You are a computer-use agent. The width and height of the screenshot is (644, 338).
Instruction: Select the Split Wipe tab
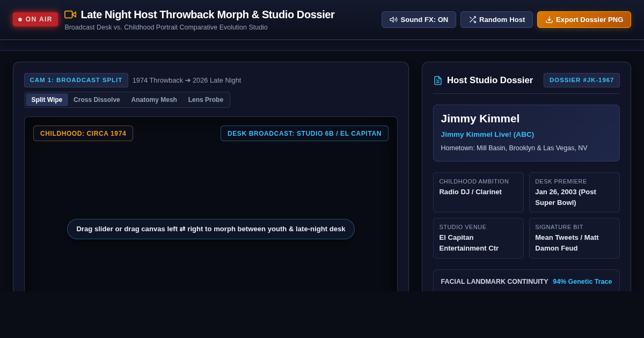tap(47, 100)
